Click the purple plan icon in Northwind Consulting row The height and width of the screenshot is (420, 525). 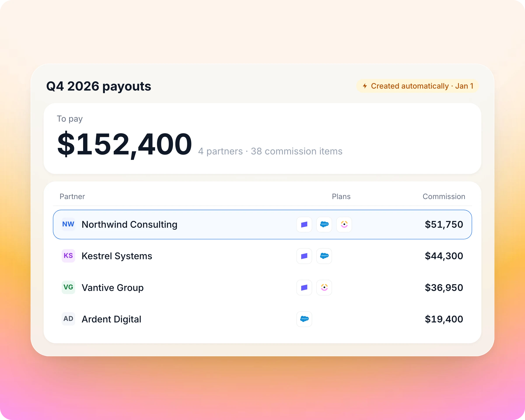(x=304, y=224)
